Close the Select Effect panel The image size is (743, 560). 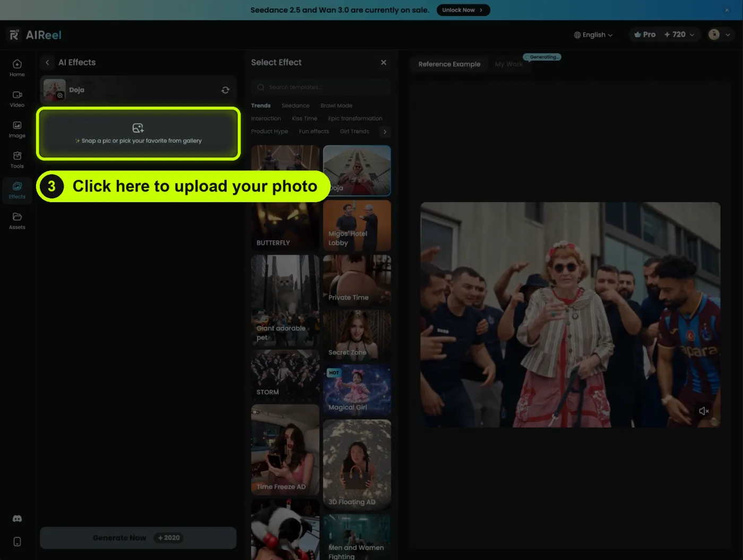384,63
